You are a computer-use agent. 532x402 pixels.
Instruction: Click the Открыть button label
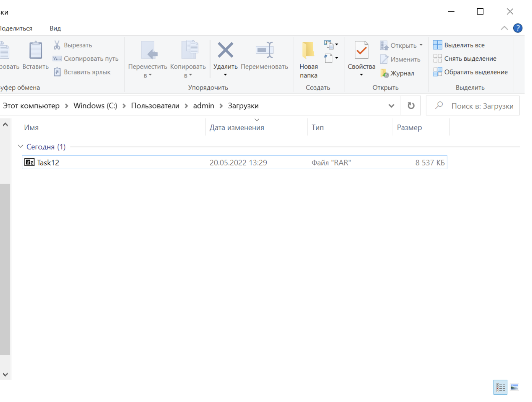click(404, 45)
